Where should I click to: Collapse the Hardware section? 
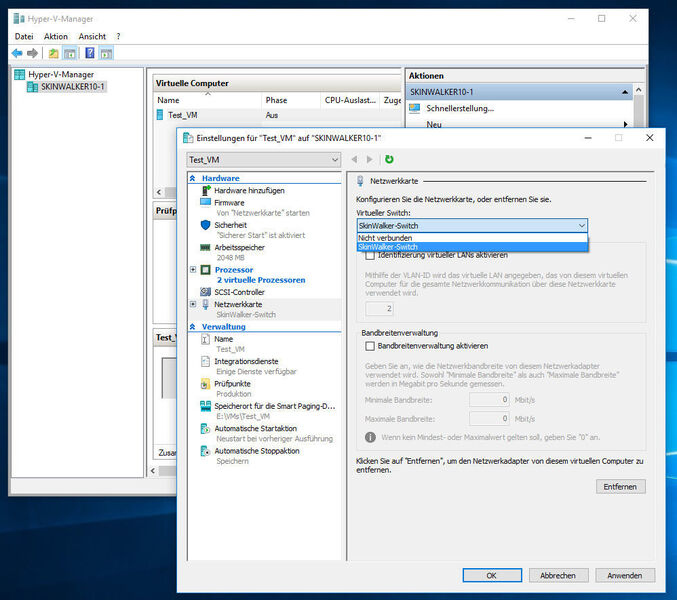[193, 178]
